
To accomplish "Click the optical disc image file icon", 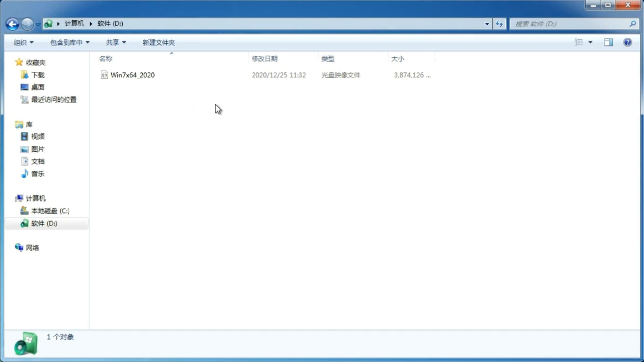I will [x=104, y=75].
